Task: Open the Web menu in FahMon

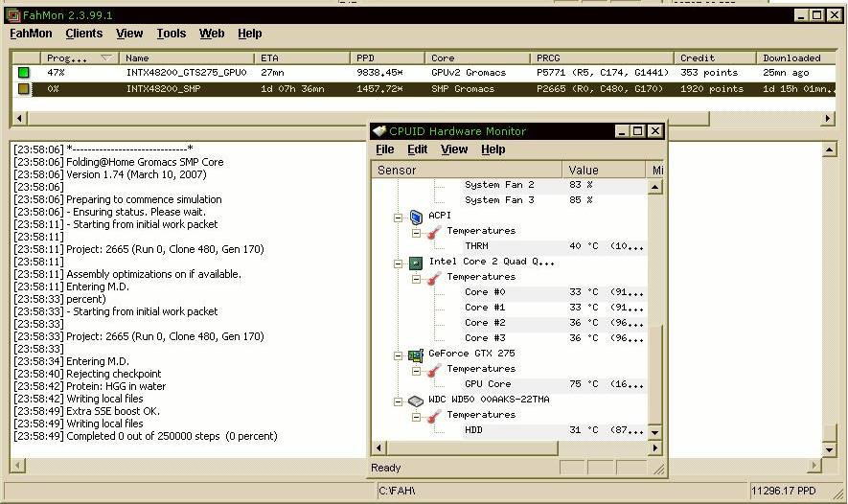Action: click(212, 34)
